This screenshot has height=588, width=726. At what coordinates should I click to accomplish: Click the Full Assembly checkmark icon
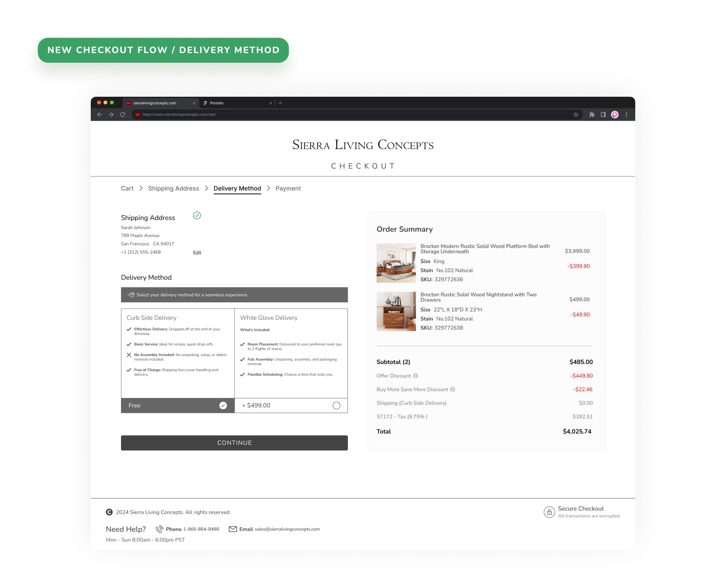click(242, 359)
